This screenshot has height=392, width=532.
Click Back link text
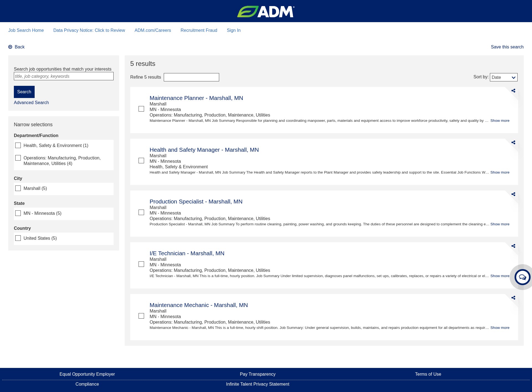(20, 47)
